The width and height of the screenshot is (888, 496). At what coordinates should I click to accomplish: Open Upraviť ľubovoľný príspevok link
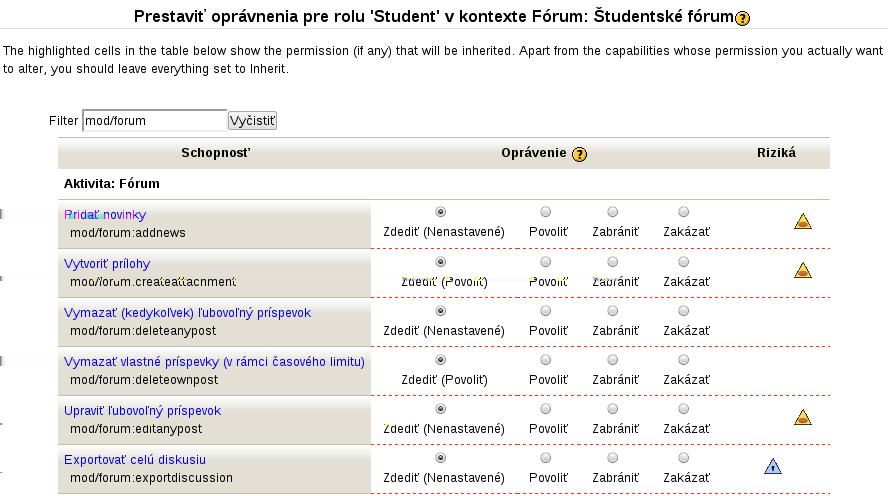coord(142,411)
